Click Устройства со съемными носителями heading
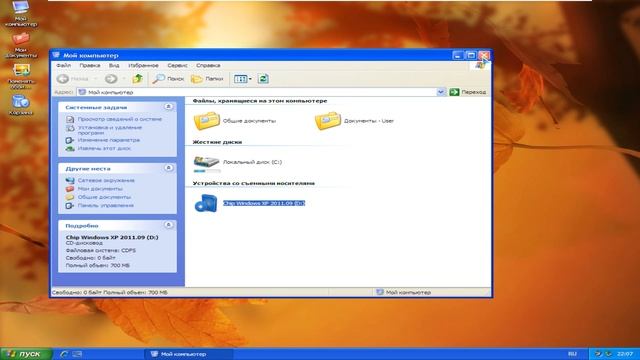The height and width of the screenshot is (360, 640). click(253, 183)
